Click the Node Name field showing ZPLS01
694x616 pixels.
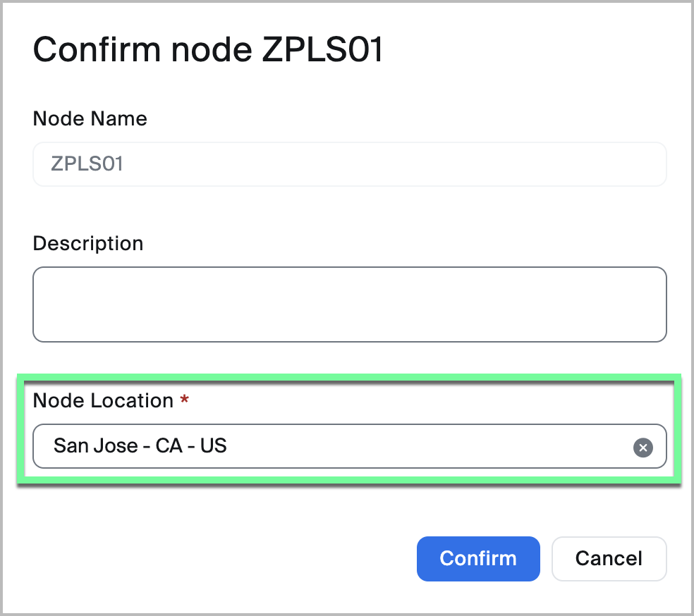pyautogui.click(x=349, y=164)
